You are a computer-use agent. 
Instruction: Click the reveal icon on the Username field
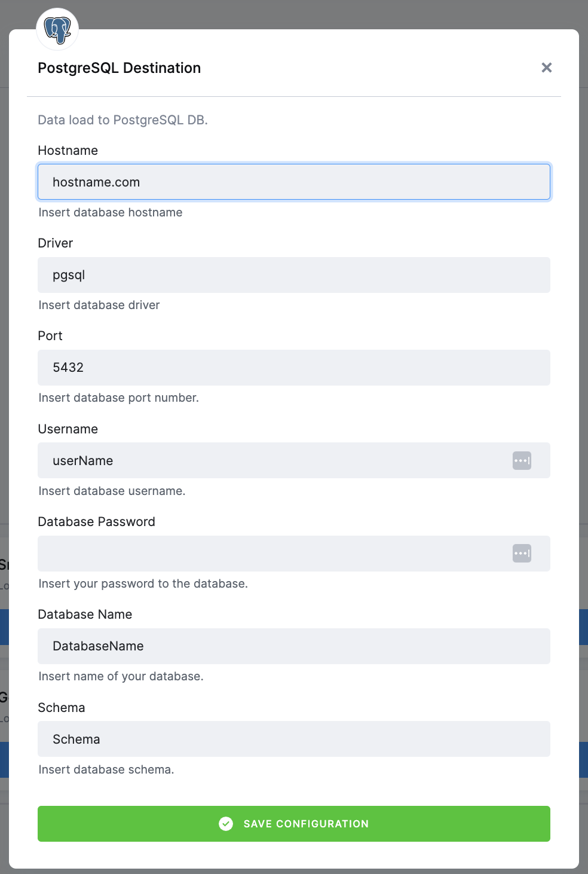click(x=521, y=460)
